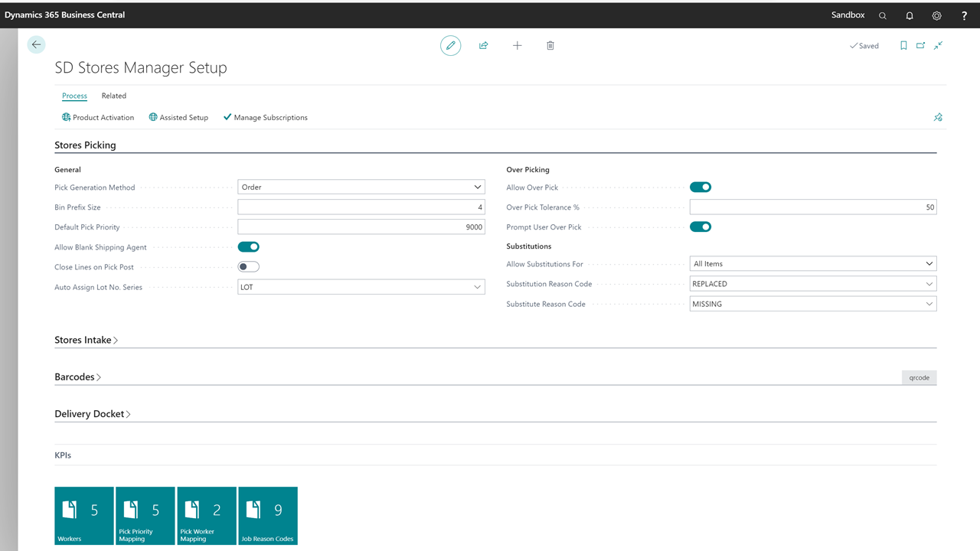The width and height of the screenshot is (980, 551).
Task: Click the Over Pick Tolerance % field
Action: [x=813, y=207]
